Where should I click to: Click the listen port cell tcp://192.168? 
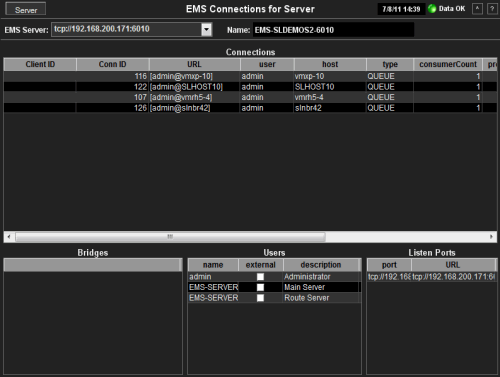click(389, 277)
